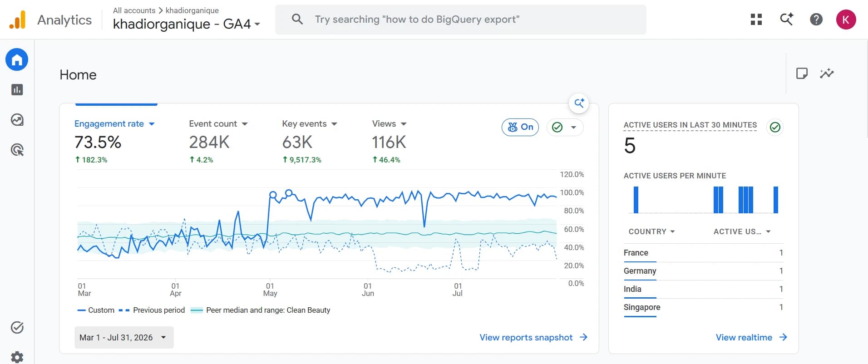Open the AI search sparkle icon in header

pyautogui.click(x=786, y=20)
